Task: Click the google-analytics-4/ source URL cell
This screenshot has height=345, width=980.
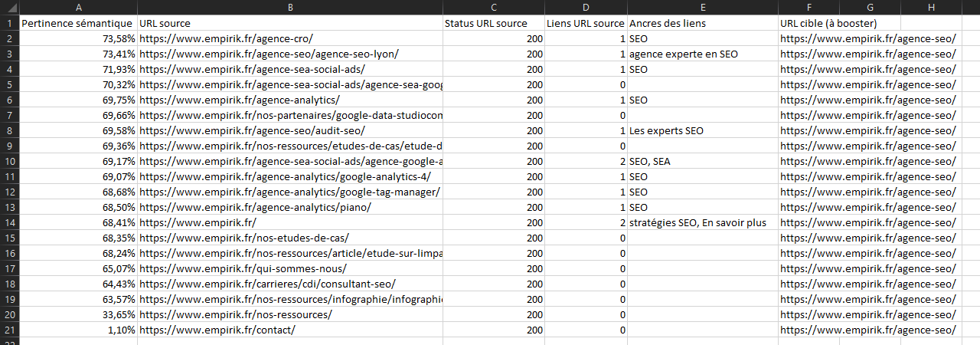Action: 290,176
